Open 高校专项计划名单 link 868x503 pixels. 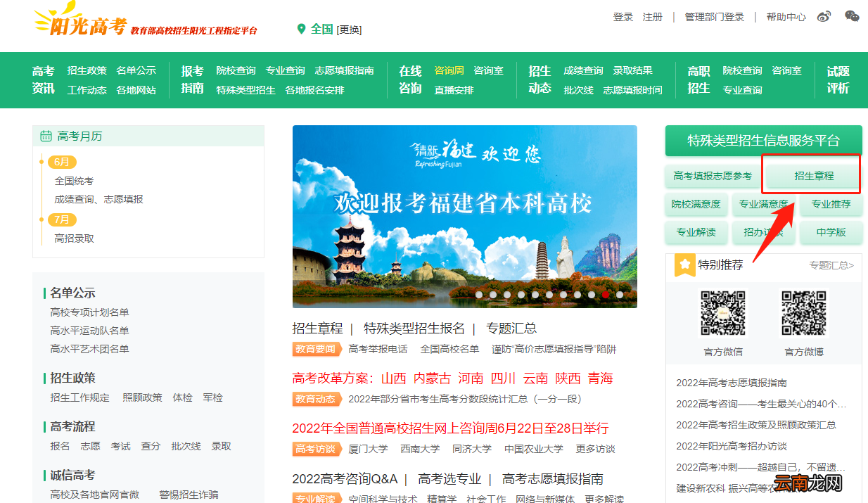tap(89, 312)
